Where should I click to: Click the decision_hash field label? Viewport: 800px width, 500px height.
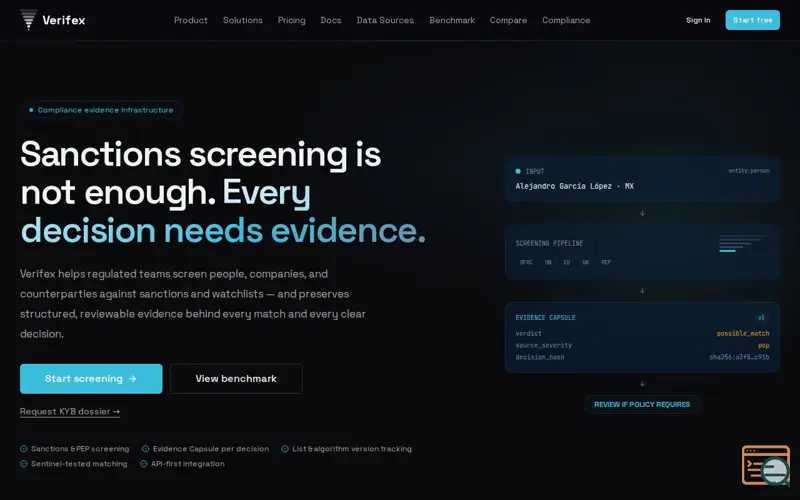pos(540,357)
